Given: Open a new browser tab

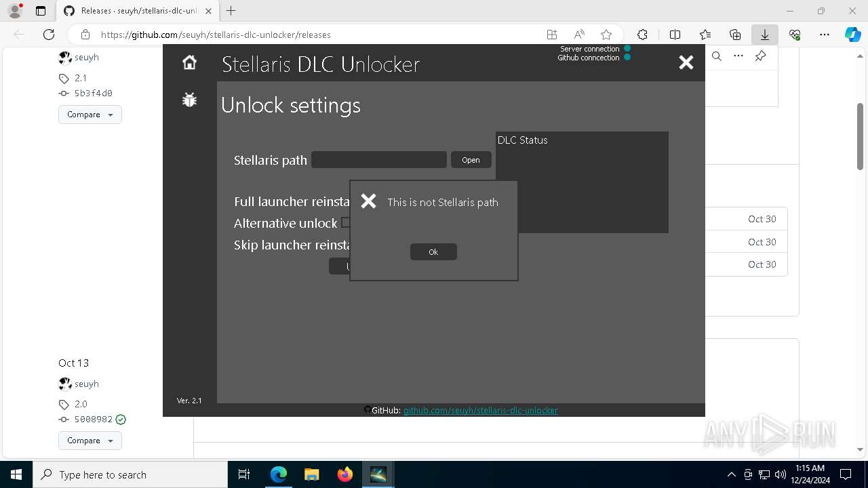Looking at the screenshot, I should point(231,11).
